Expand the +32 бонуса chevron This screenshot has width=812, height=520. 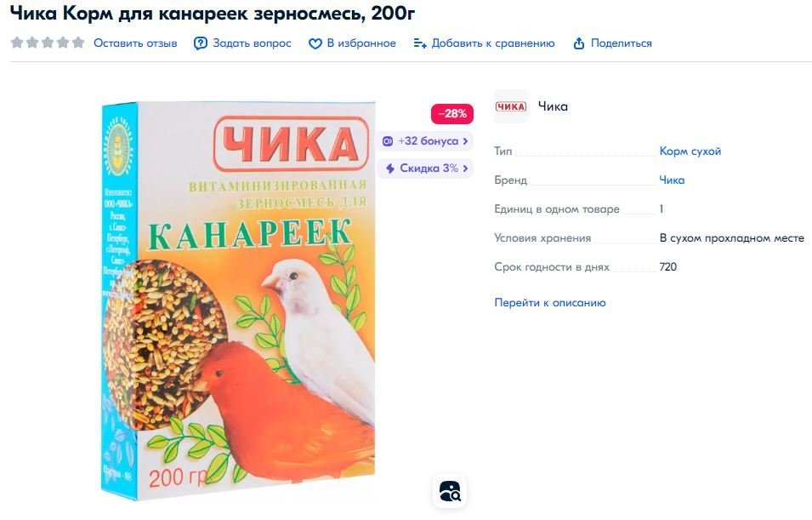[x=466, y=141]
